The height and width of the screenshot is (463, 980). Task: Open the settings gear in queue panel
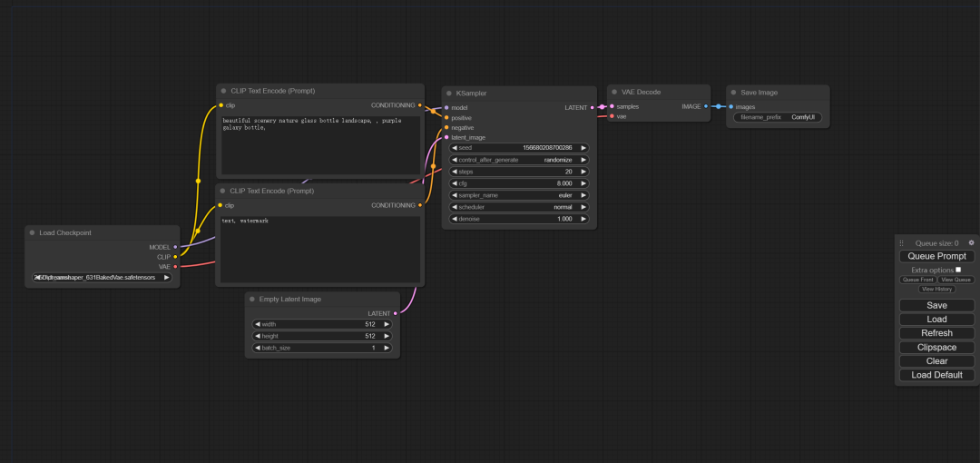(x=971, y=242)
